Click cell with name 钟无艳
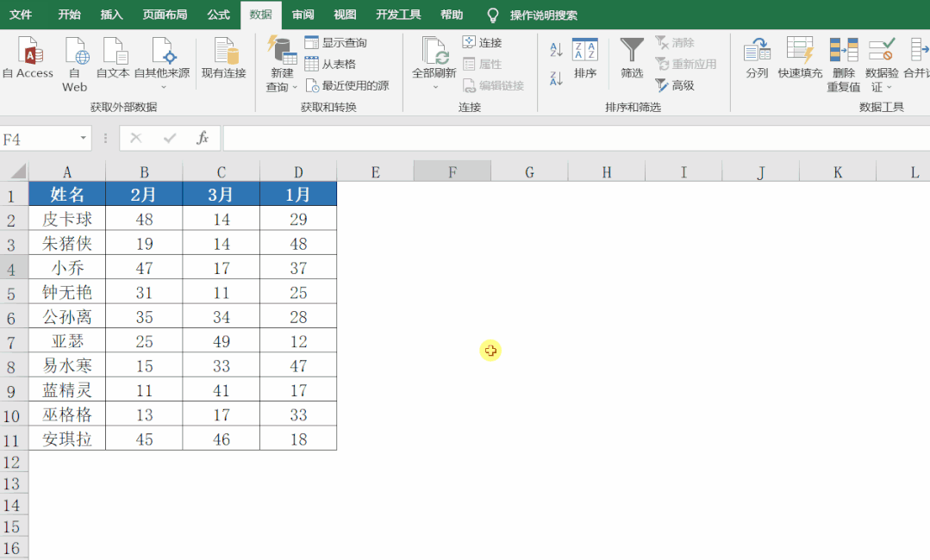This screenshot has width=930, height=560. [x=67, y=292]
